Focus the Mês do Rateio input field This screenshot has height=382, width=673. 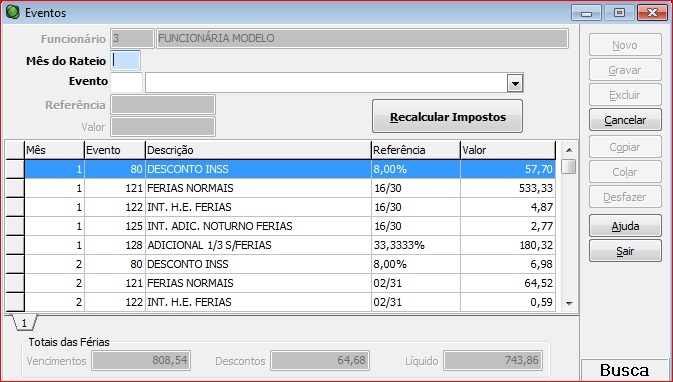[125, 61]
